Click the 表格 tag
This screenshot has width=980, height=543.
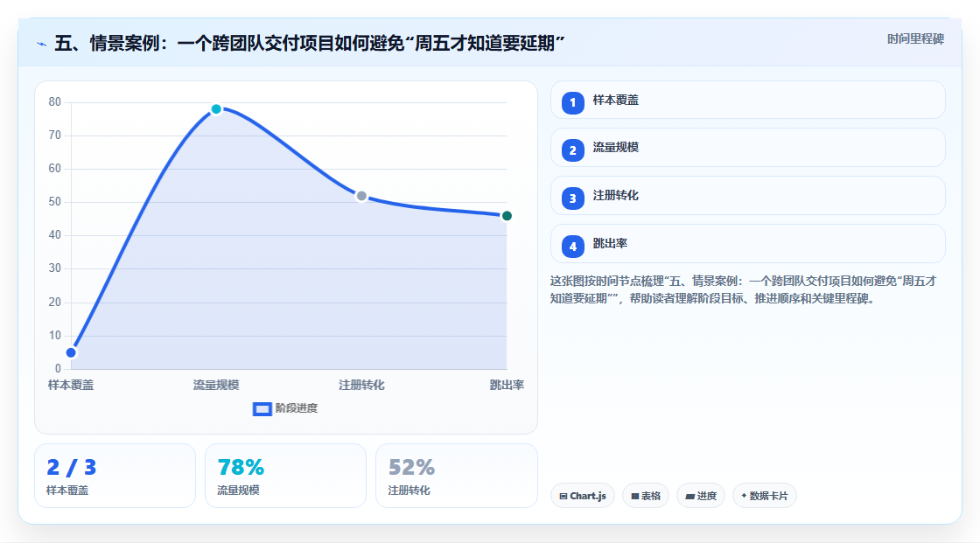[x=646, y=496]
